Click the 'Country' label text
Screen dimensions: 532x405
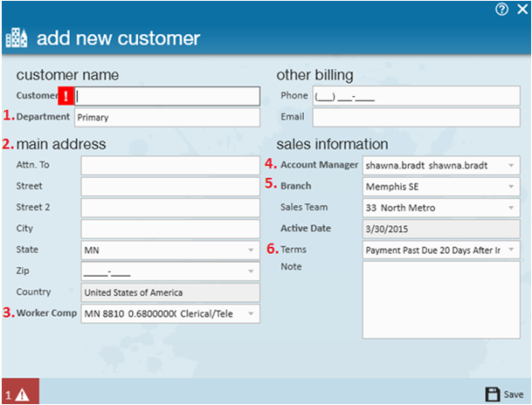pos(33,292)
